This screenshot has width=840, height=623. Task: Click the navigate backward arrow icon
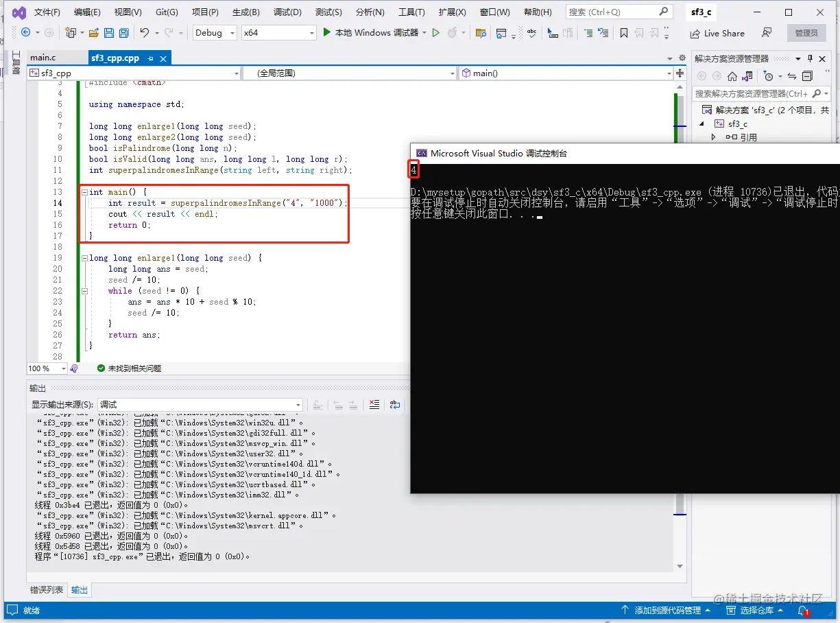(26, 32)
